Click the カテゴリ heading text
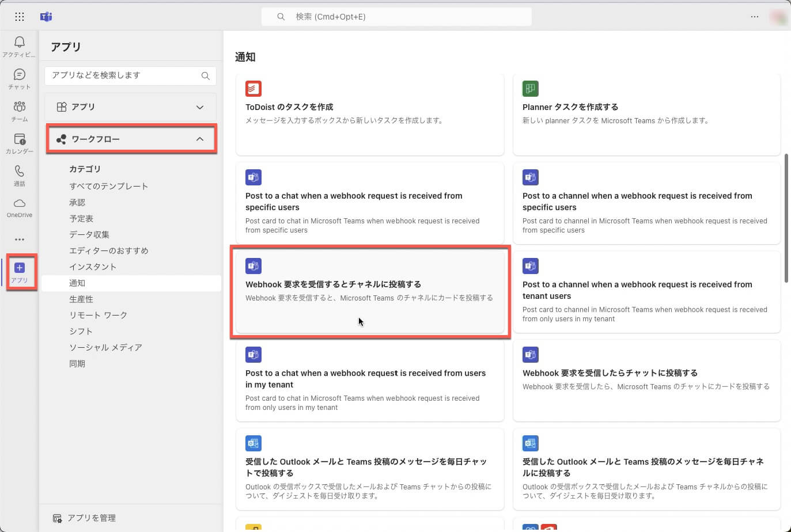This screenshot has height=532, width=791. click(85, 169)
